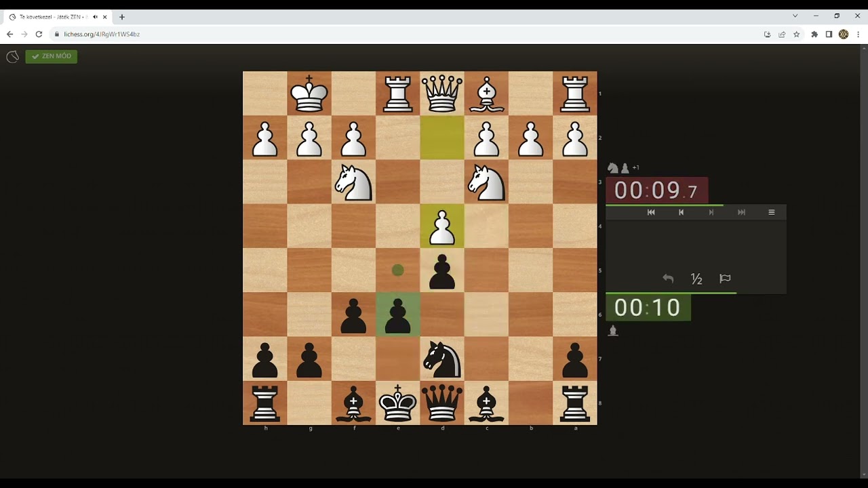Select the lichess game tab

(58, 17)
